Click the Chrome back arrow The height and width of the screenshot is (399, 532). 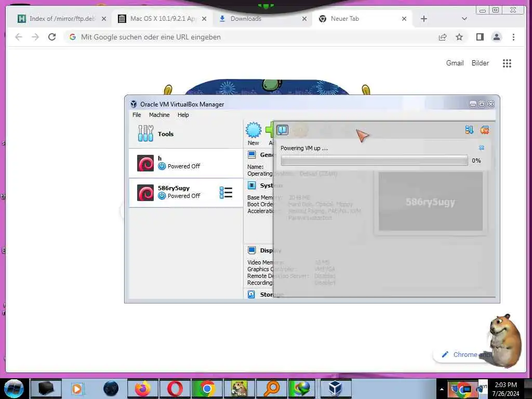tap(19, 37)
